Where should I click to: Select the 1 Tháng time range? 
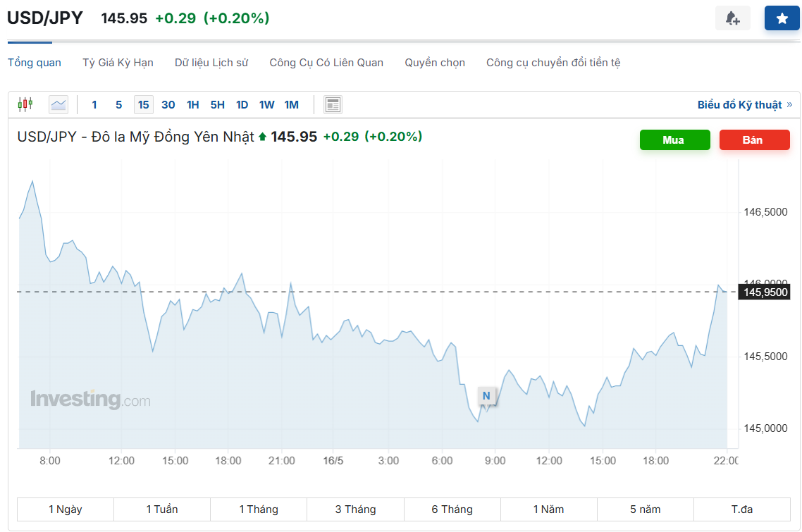point(259,509)
